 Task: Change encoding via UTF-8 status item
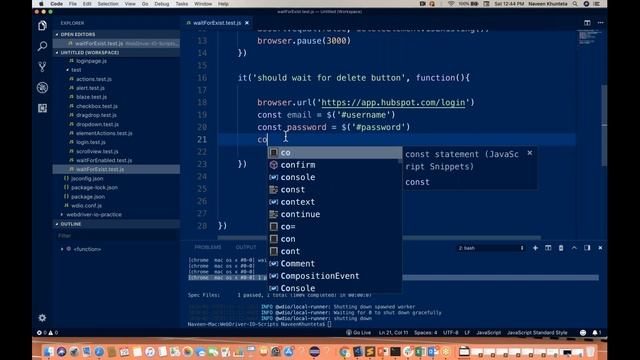(450, 333)
